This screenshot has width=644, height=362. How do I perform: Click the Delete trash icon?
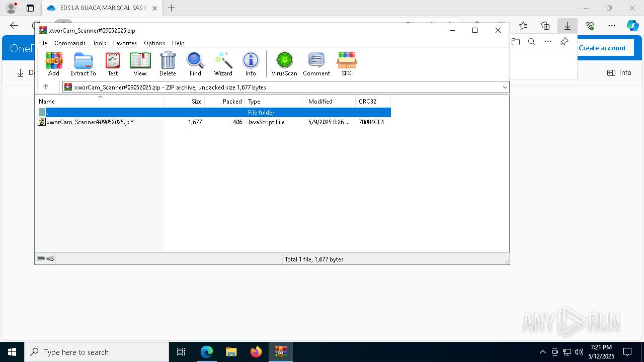pos(168,64)
